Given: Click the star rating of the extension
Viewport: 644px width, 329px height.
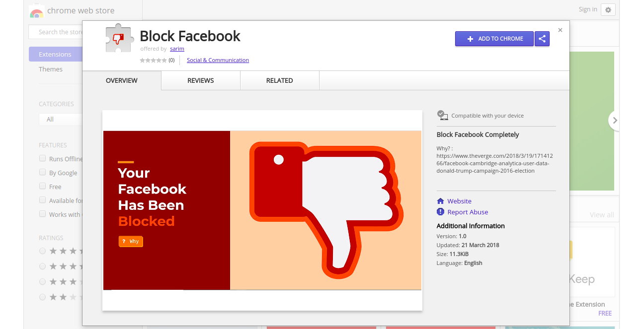Looking at the screenshot, I should pyautogui.click(x=153, y=60).
